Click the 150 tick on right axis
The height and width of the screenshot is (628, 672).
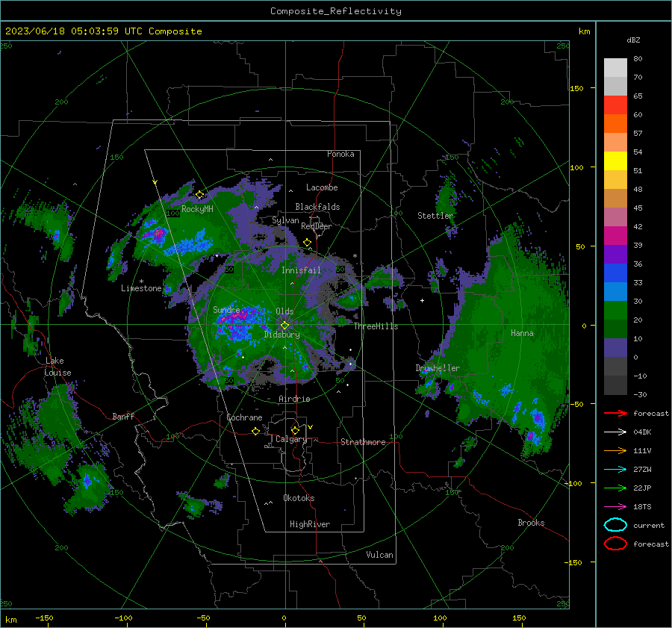pyautogui.click(x=577, y=88)
